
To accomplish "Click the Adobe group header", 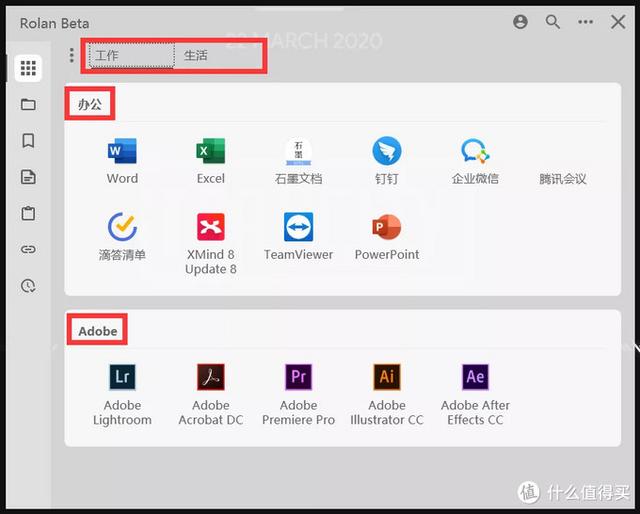I will pyautogui.click(x=98, y=331).
